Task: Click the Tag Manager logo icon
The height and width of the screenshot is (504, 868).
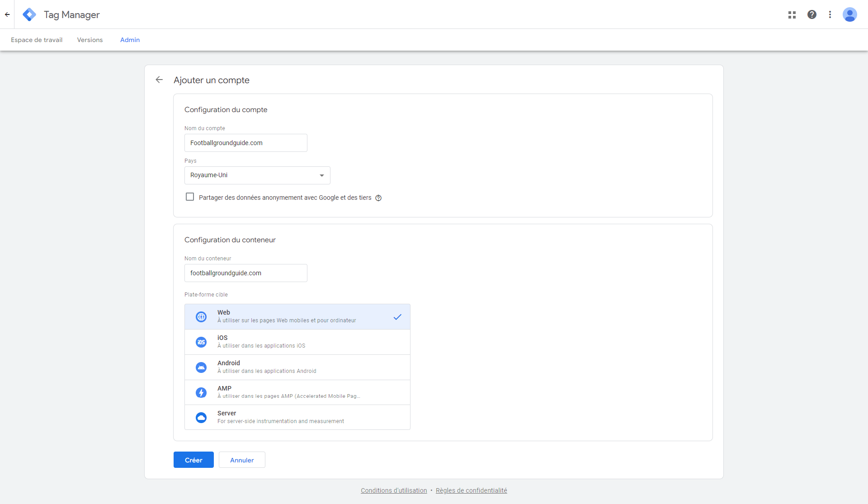Action: [x=29, y=14]
